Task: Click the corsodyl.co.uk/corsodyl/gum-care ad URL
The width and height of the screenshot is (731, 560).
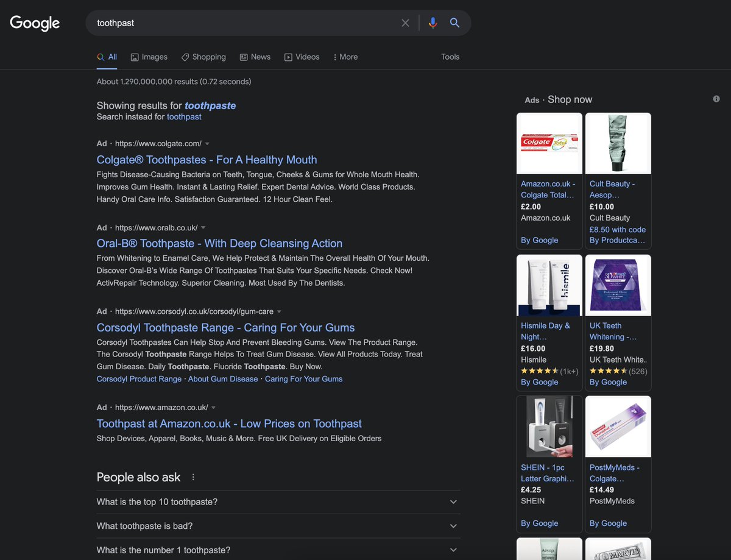Action: [x=194, y=311]
